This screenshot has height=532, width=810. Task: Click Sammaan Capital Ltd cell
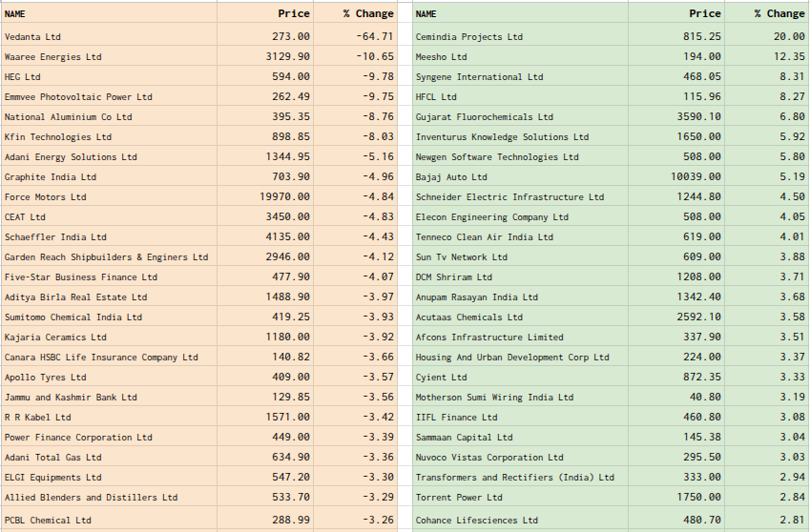(x=520, y=437)
